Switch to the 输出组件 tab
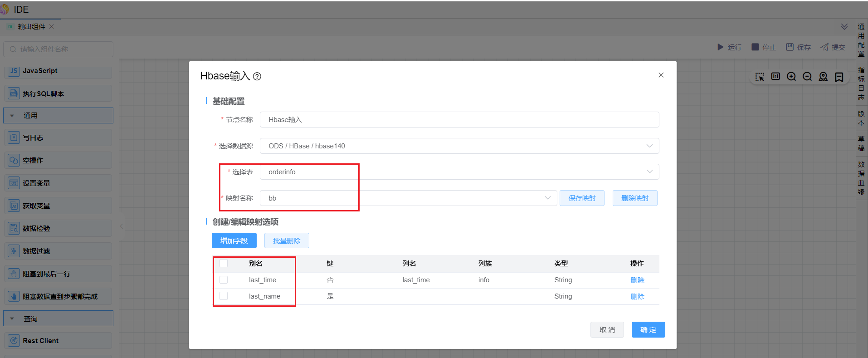The image size is (868, 358). (x=31, y=27)
